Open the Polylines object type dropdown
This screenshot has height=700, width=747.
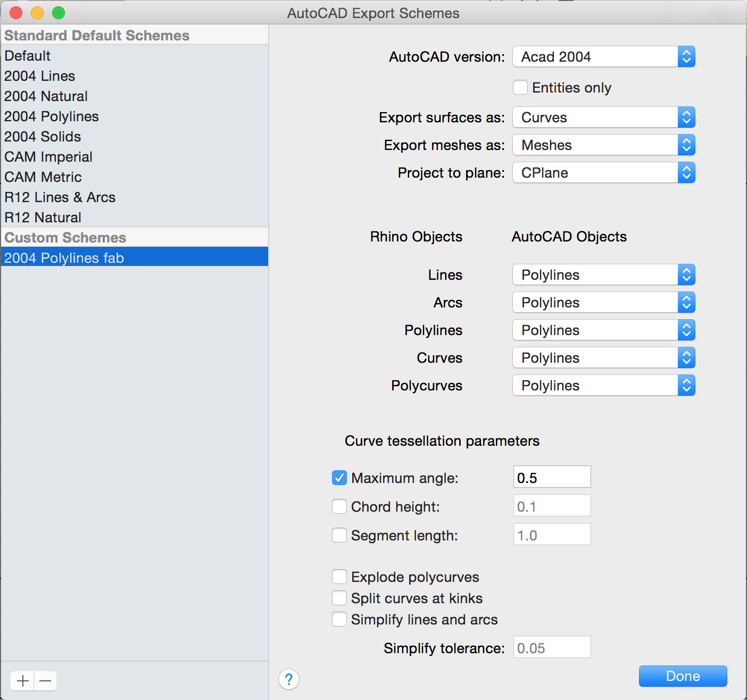tap(604, 330)
